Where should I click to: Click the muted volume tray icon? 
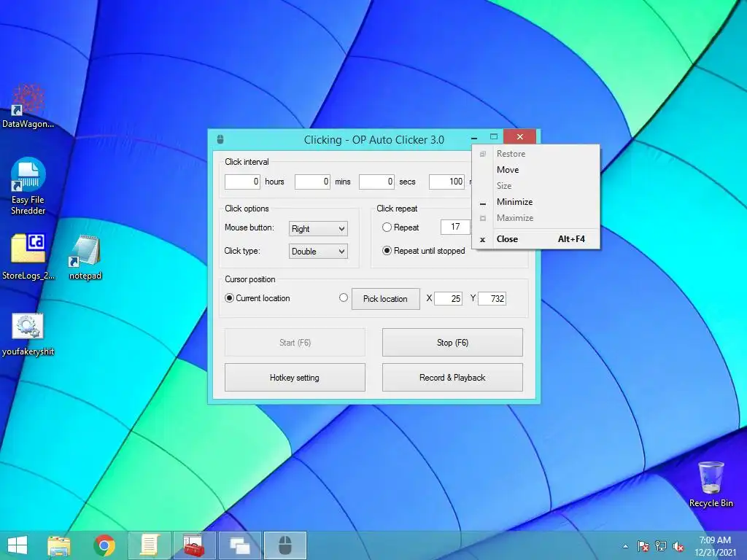678,546
